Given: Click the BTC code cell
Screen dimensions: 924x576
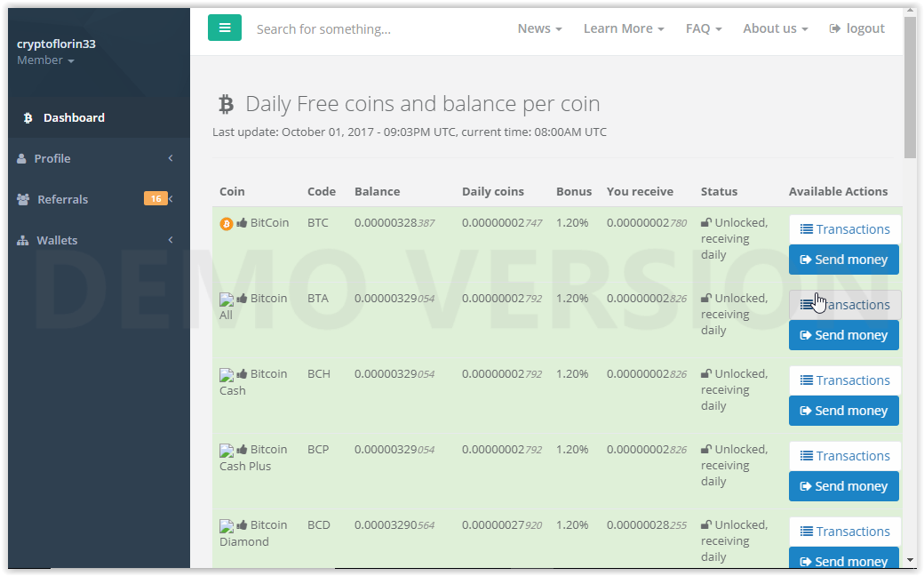Looking at the screenshot, I should tap(318, 223).
